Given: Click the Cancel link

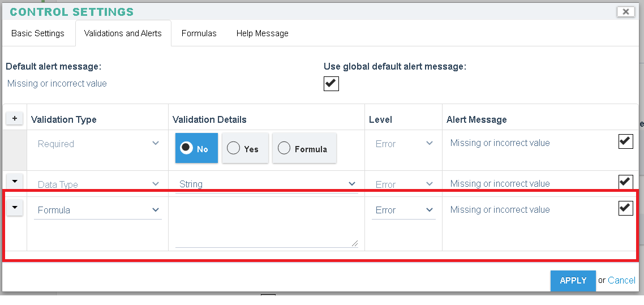Looking at the screenshot, I should click(x=621, y=280).
